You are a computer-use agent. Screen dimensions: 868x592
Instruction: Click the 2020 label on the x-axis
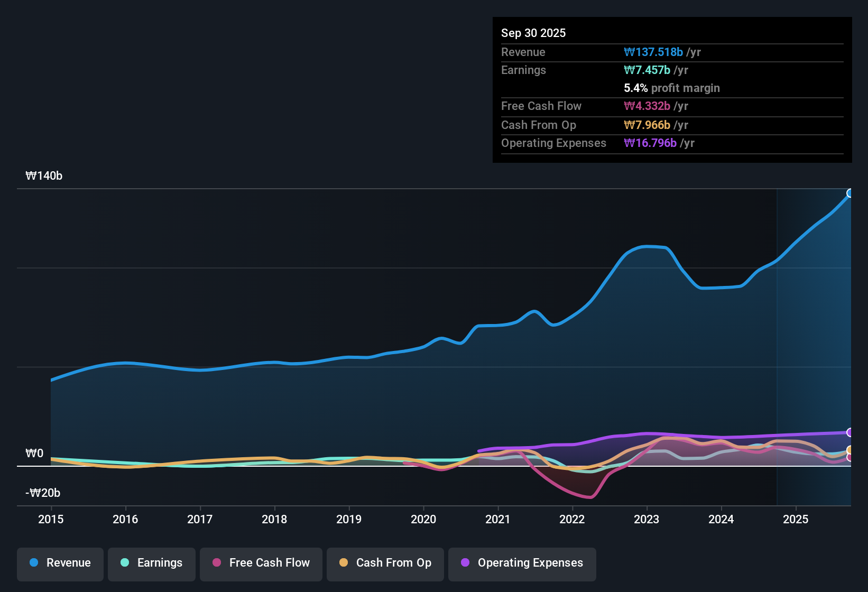click(423, 520)
